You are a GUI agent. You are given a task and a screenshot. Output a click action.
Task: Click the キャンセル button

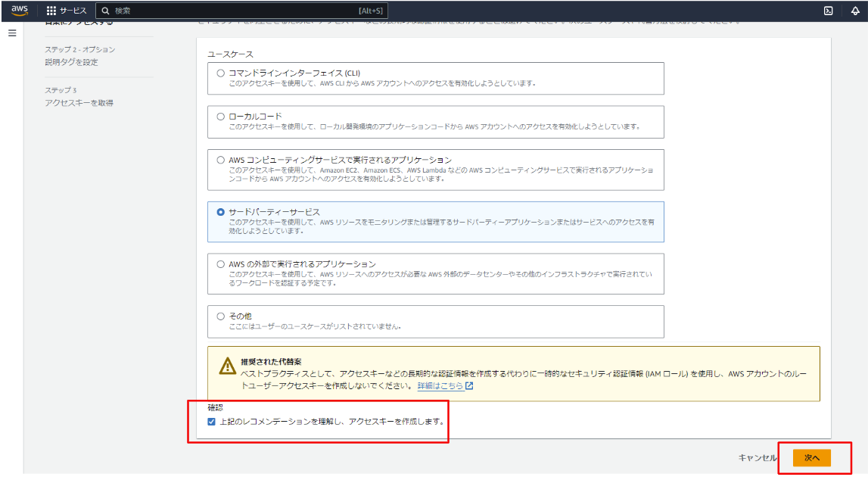[x=758, y=458]
